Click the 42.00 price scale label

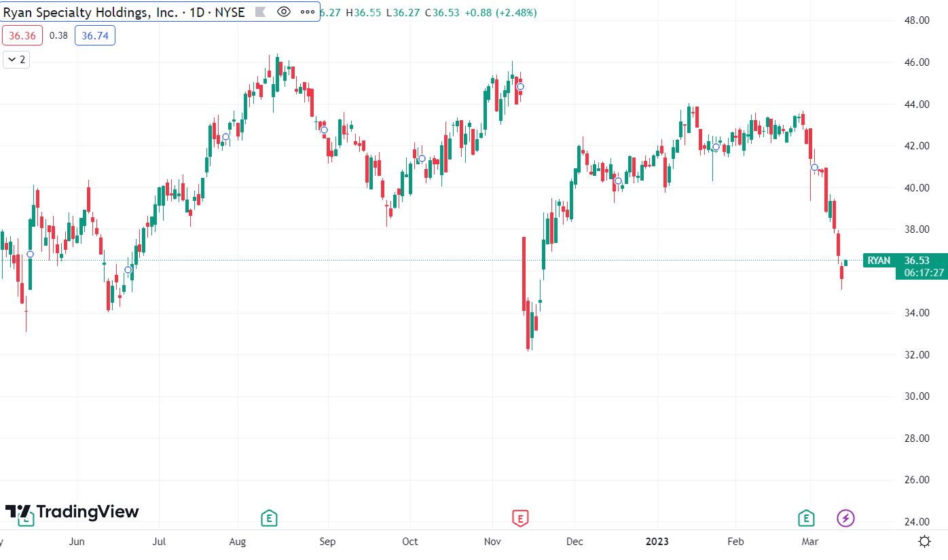918,146
